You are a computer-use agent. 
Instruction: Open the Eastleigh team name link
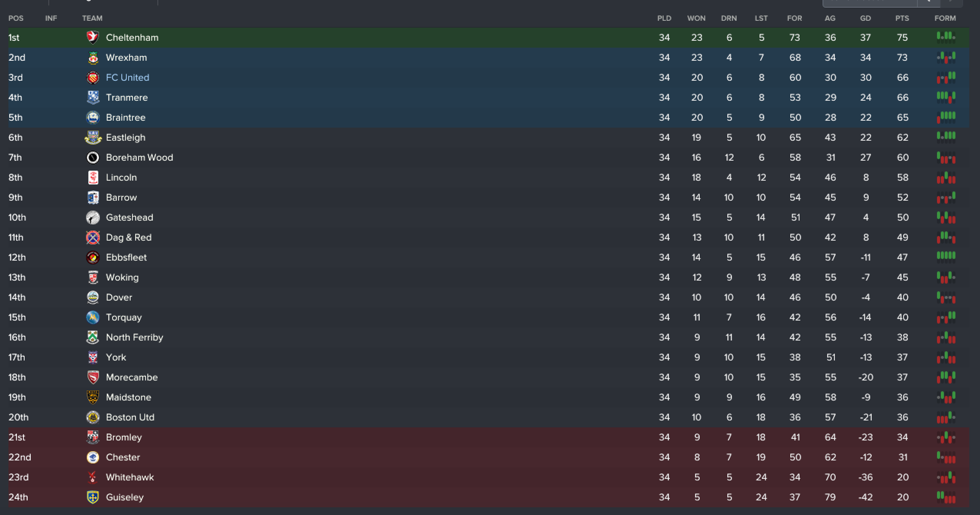pyautogui.click(x=126, y=137)
